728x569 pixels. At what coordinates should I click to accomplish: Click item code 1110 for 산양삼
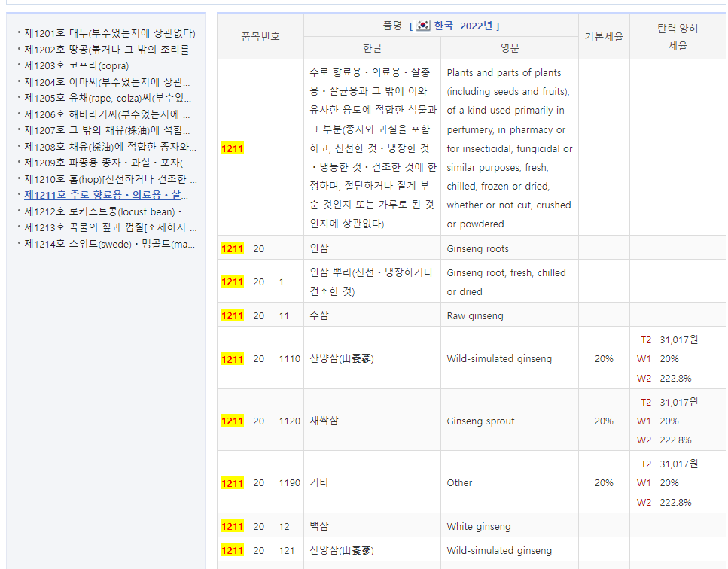[289, 359]
